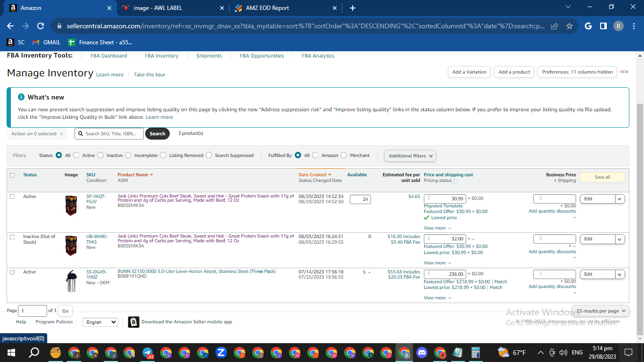Select the Listing Removed status filter

point(163,155)
